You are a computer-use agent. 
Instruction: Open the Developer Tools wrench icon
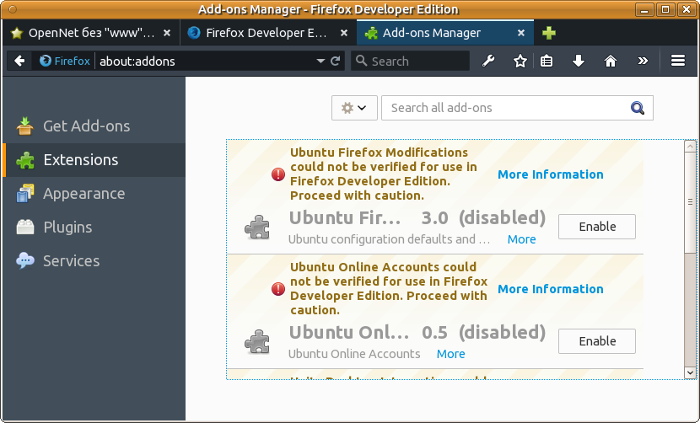[x=489, y=61]
